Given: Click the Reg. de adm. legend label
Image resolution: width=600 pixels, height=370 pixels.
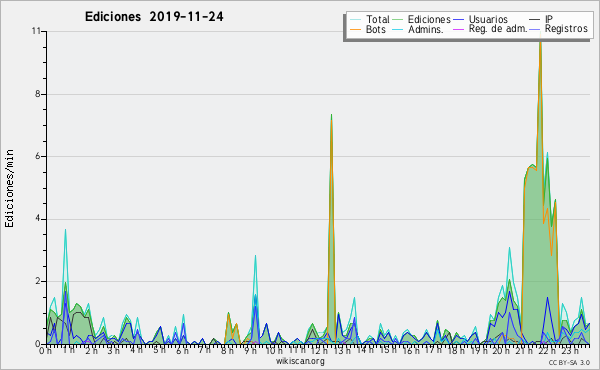Looking at the screenshot, I should [498, 29].
